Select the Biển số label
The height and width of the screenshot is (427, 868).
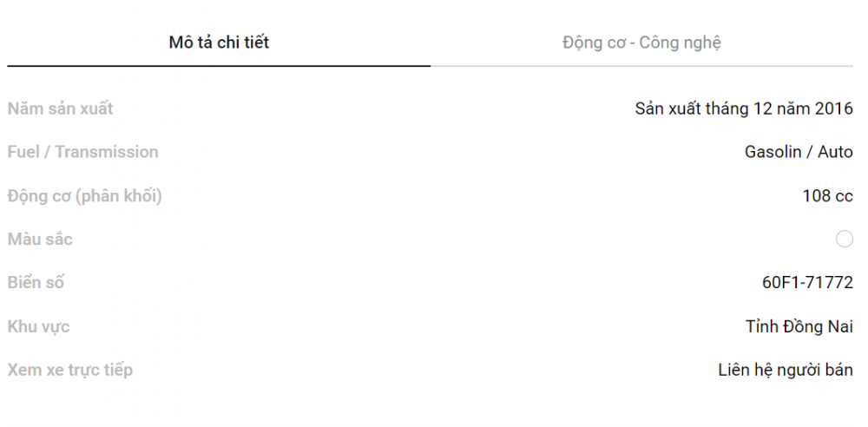36,282
